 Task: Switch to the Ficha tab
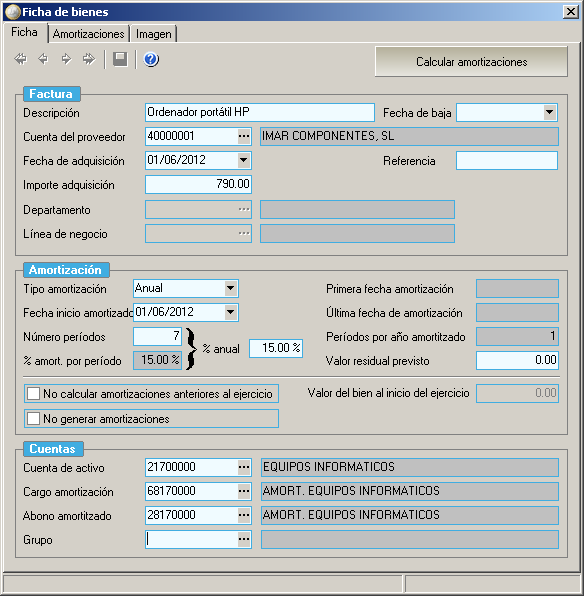tap(24, 32)
